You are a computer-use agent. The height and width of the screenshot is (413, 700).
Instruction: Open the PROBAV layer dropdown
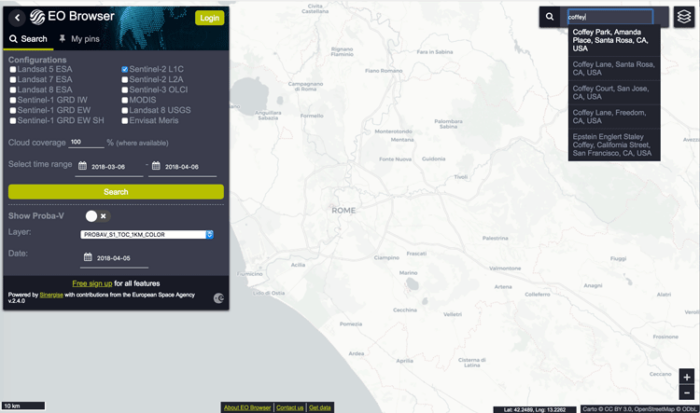(147, 234)
